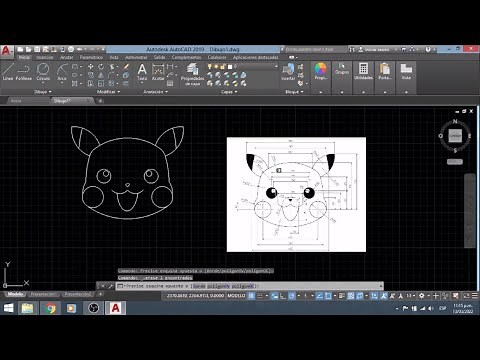Click the new drawing tab plus button
Screen dimensions: 480x360
100,101
